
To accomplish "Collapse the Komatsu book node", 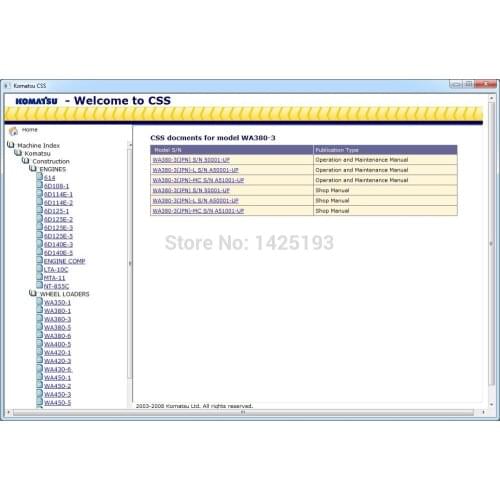I will (x=18, y=153).
